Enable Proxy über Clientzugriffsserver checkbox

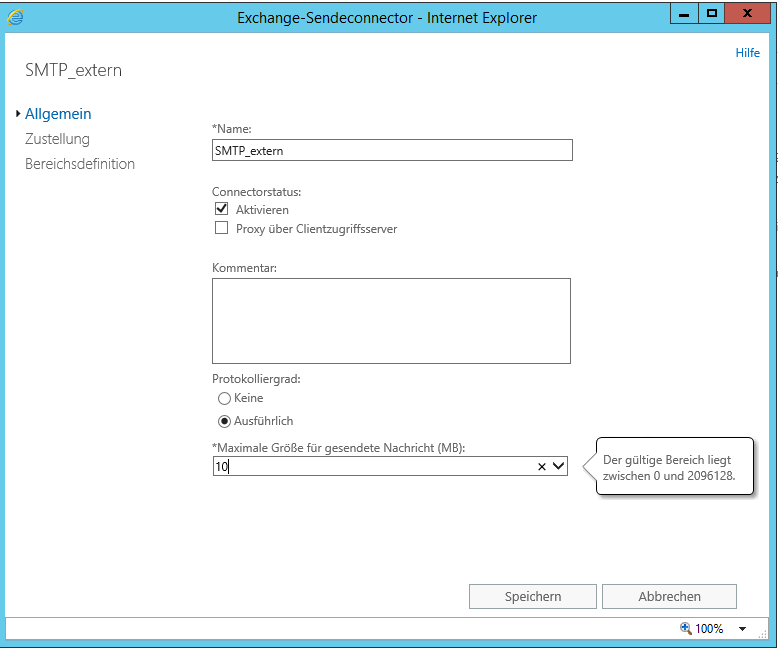tap(221, 228)
